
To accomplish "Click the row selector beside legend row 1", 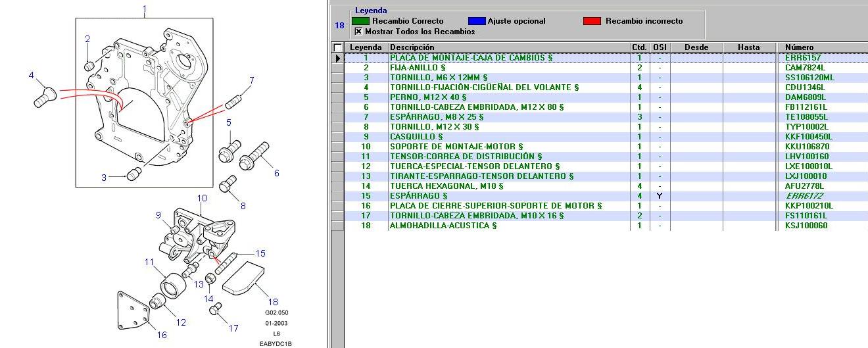I will click(337, 58).
